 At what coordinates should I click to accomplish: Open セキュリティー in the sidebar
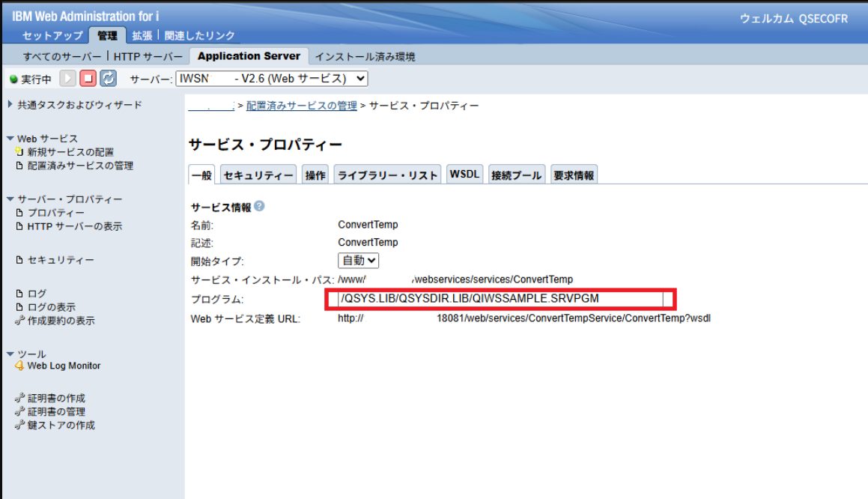(x=61, y=259)
